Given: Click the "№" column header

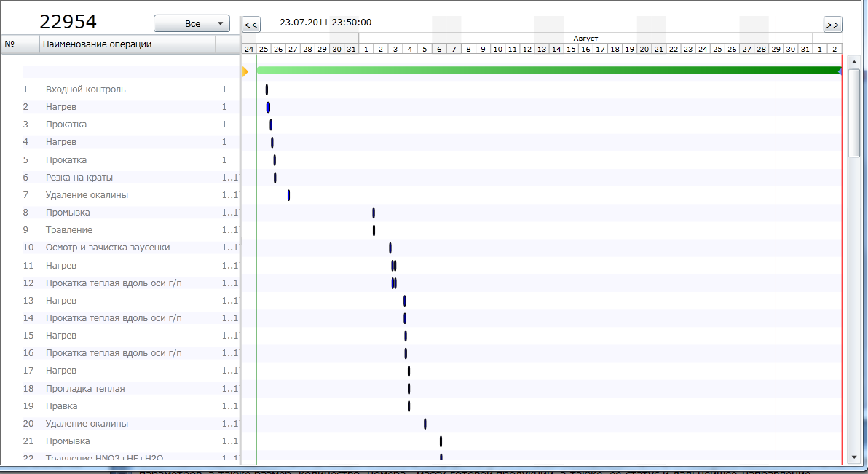Looking at the screenshot, I should point(20,44).
